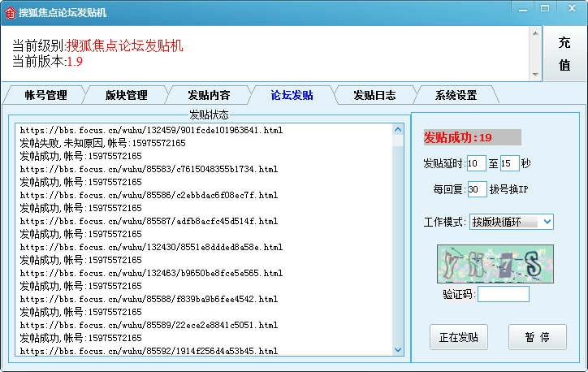Image resolution: width=588 pixels, height=372 pixels.
Task: Click log URL ending 22ece2e8841c5051.html
Action: coord(149,325)
